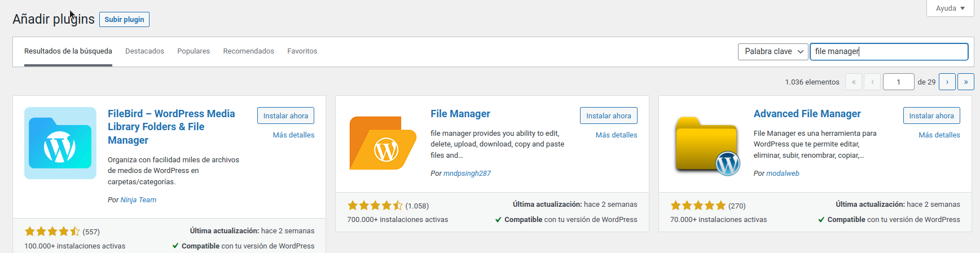This screenshot has width=980, height=253.
Task: Open Más detalles for FileBird
Action: (x=293, y=135)
